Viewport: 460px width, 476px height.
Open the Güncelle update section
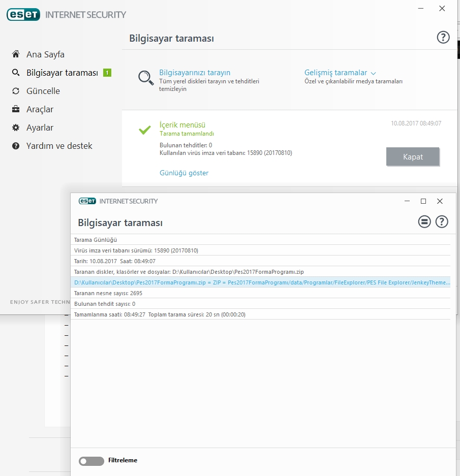coord(43,91)
